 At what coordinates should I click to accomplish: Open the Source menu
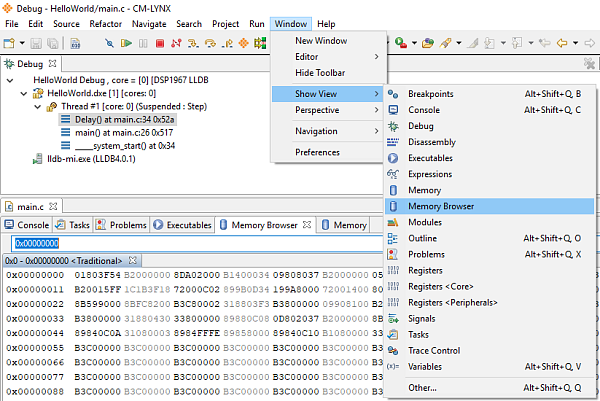coord(66,24)
